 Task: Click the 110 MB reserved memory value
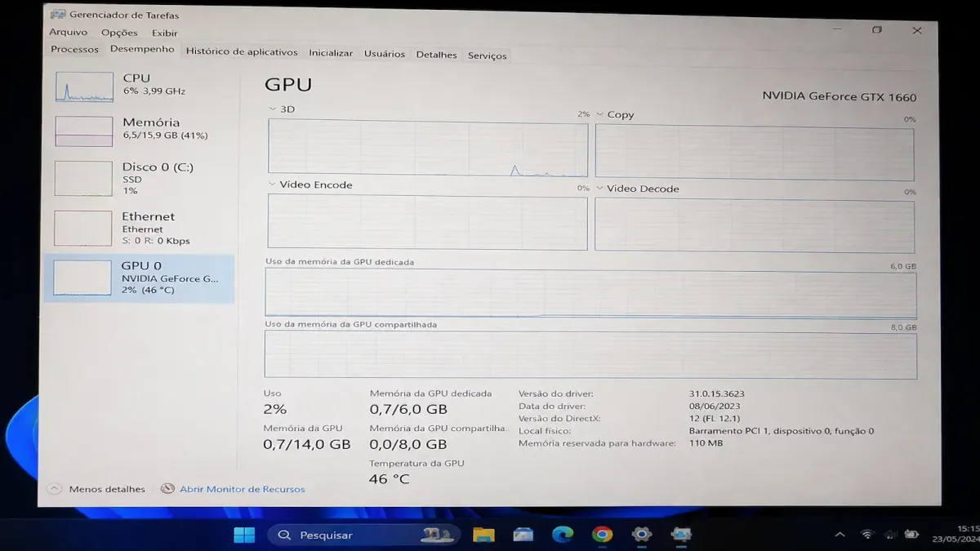tap(706, 443)
